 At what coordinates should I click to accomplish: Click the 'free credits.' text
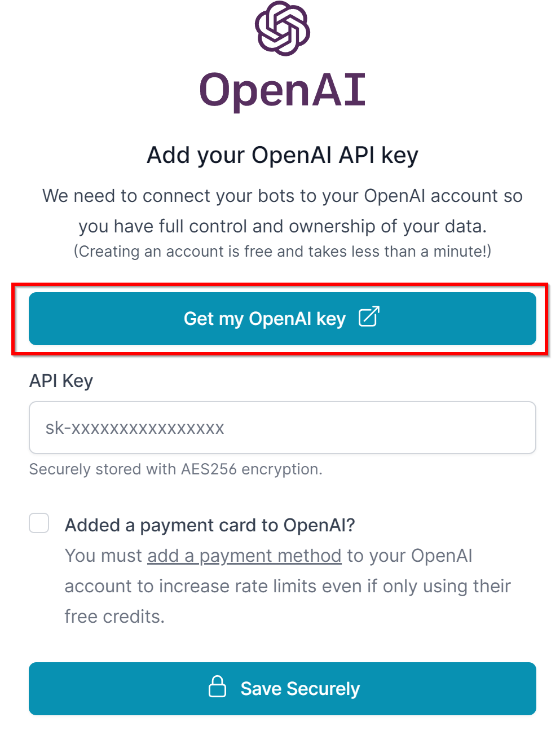(x=114, y=617)
